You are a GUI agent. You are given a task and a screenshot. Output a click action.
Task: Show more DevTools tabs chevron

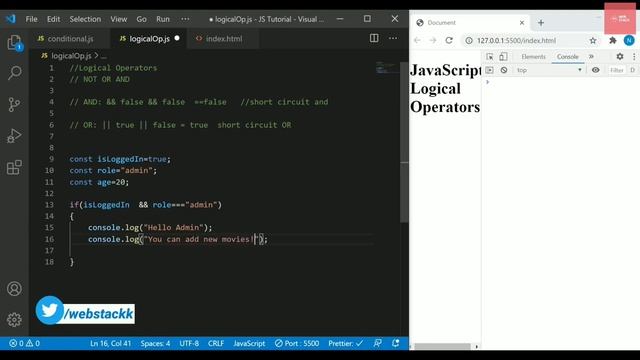[591, 57]
